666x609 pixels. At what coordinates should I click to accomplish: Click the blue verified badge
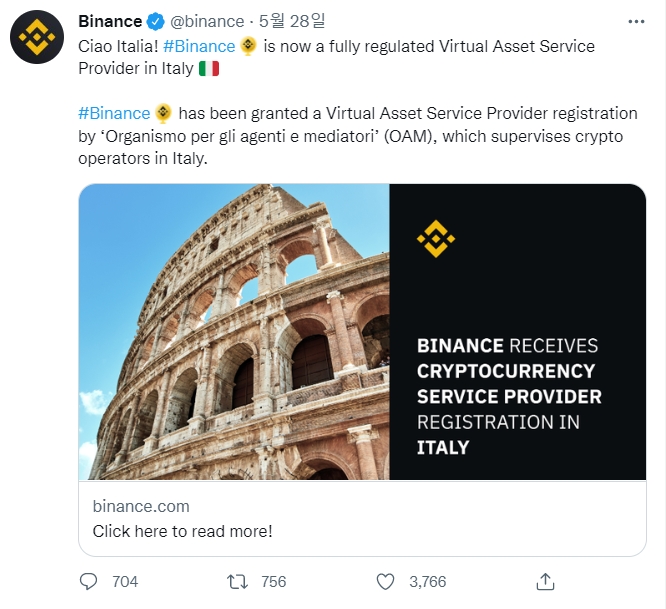pos(156,21)
